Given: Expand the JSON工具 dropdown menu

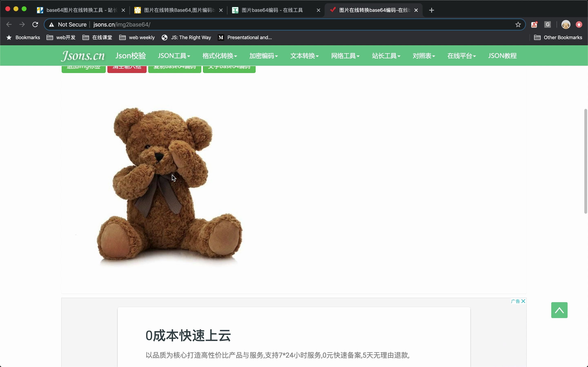Looking at the screenshot, I should 174,56.
